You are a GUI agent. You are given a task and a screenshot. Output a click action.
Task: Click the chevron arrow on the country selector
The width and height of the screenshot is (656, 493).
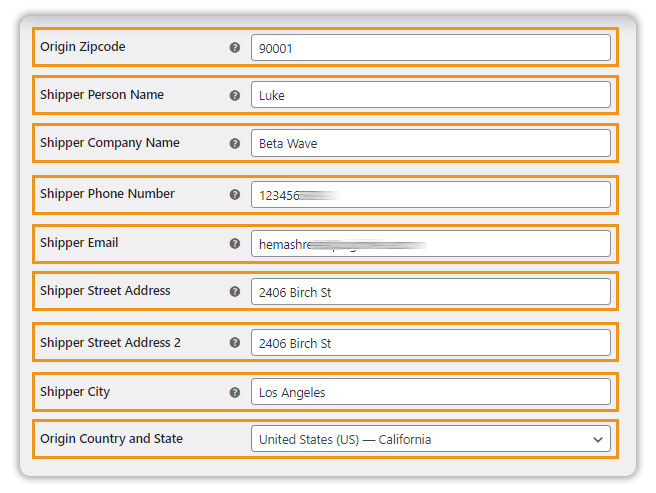pyautogui.click(x=598, y=439)
